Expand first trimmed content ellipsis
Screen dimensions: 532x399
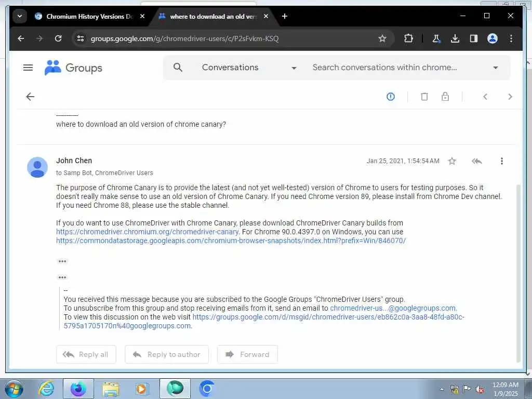(62, 261)
